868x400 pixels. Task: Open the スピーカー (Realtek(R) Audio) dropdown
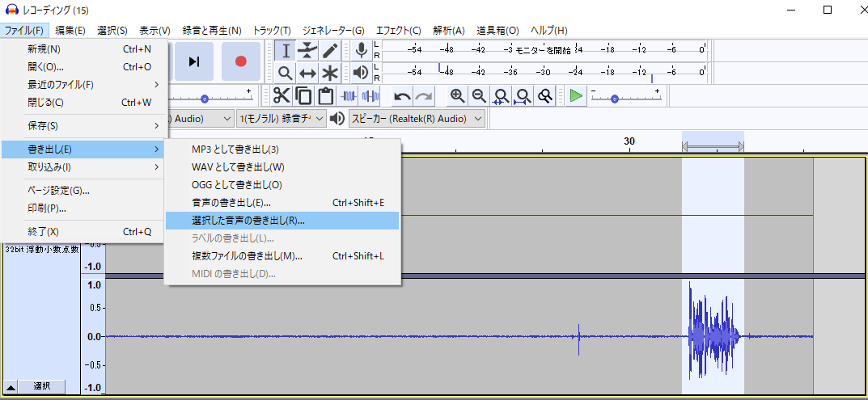tap(417, 119)
